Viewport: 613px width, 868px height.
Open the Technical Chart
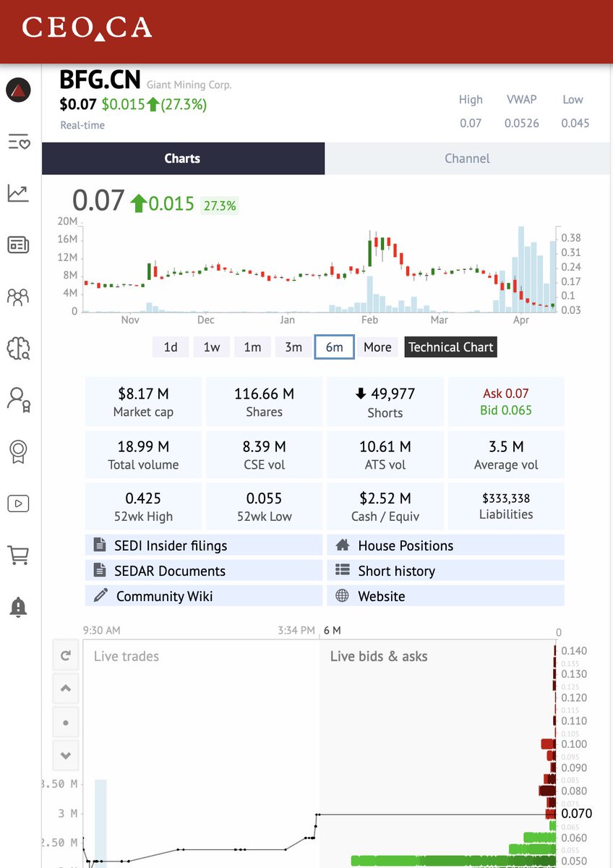coord(451,347)
